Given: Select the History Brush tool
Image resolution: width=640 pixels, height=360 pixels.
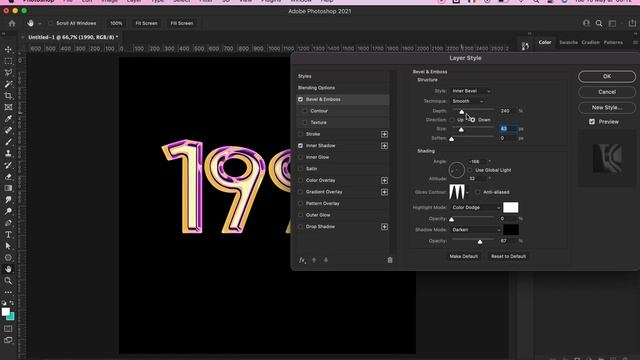Looking at the screenshot, I should 8,165.
